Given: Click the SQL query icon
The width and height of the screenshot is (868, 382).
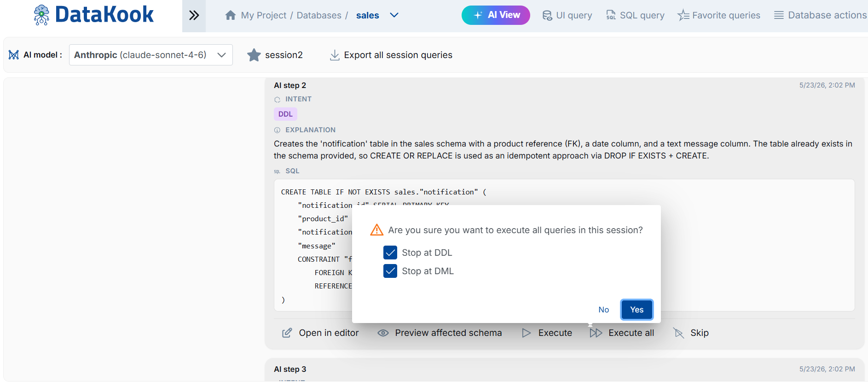Looking at the screenshot, I should [611, 15].
